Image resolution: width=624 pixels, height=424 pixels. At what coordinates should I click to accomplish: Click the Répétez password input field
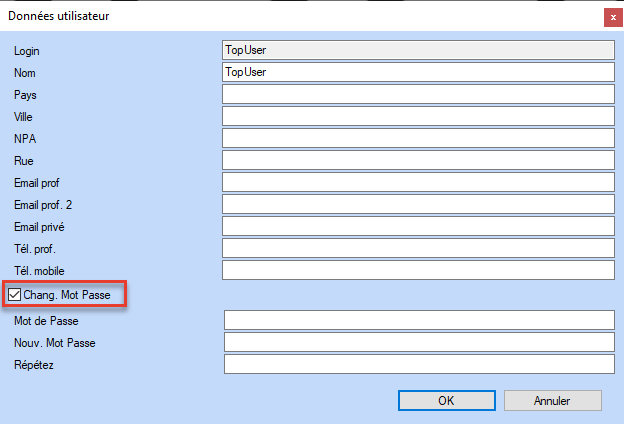[418, 364]
